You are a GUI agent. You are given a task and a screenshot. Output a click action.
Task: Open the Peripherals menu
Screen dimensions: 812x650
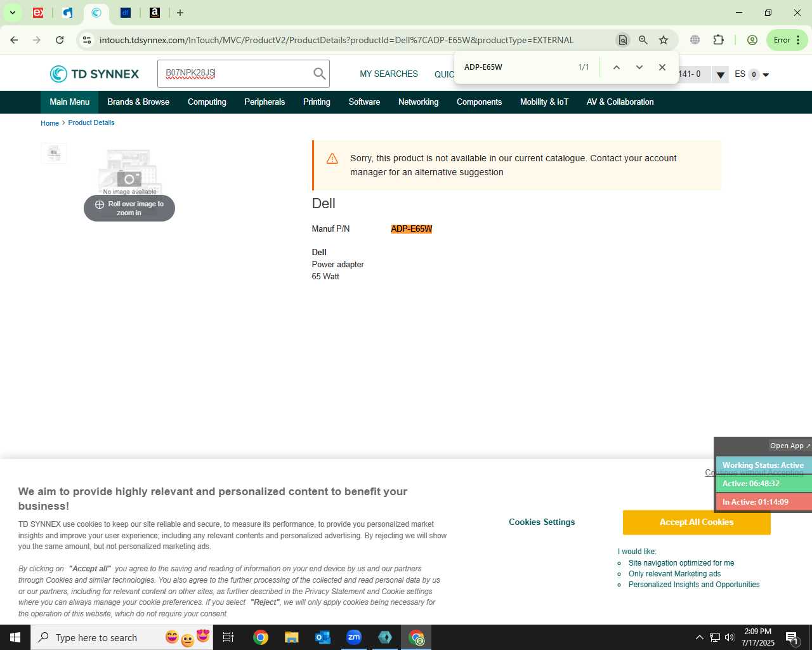(x=265, y=102)
